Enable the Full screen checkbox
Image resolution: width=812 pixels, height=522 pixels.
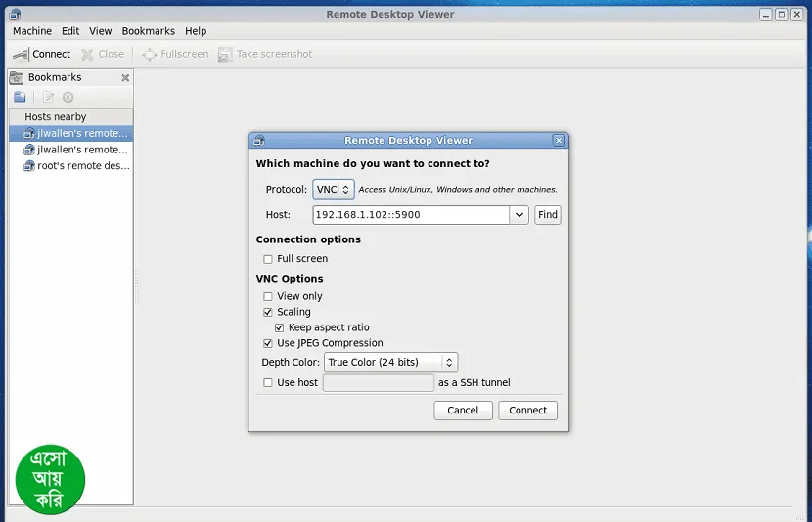[268, 259]
